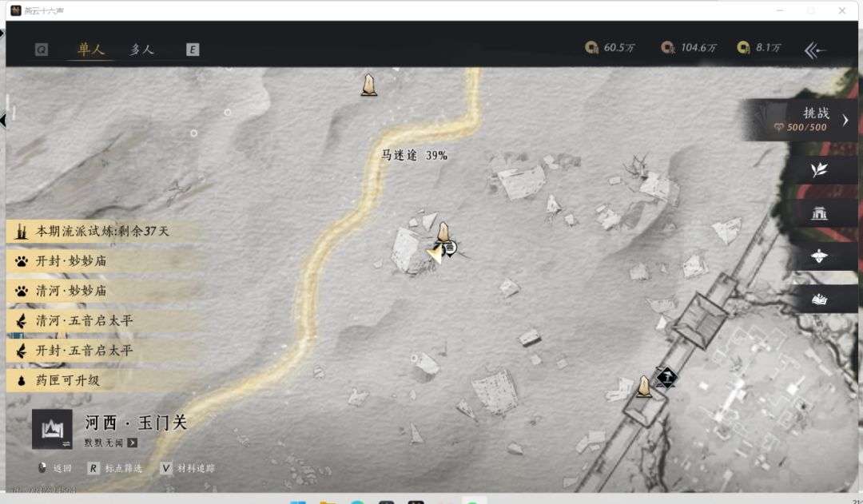The image size is (863, 504).
Task: Click the gourd icon beside 药匣可升级
Action: (x=22, y=380)
